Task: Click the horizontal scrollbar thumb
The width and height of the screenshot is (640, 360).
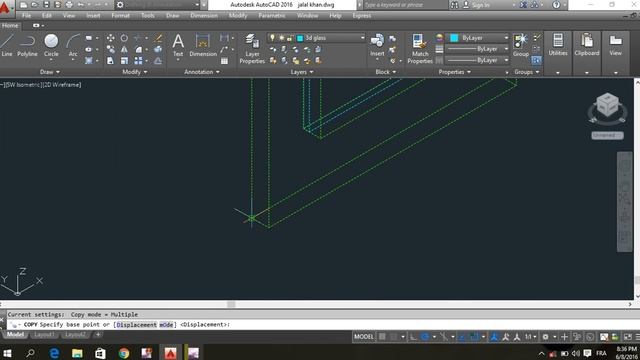Action: click(x=231, y=304)
